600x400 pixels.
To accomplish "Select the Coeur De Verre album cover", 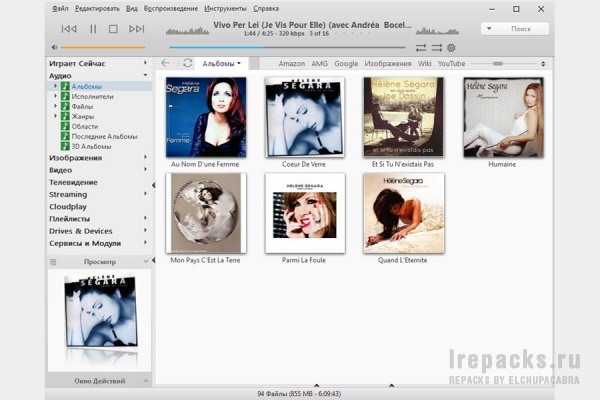I will tap(305, 117).
